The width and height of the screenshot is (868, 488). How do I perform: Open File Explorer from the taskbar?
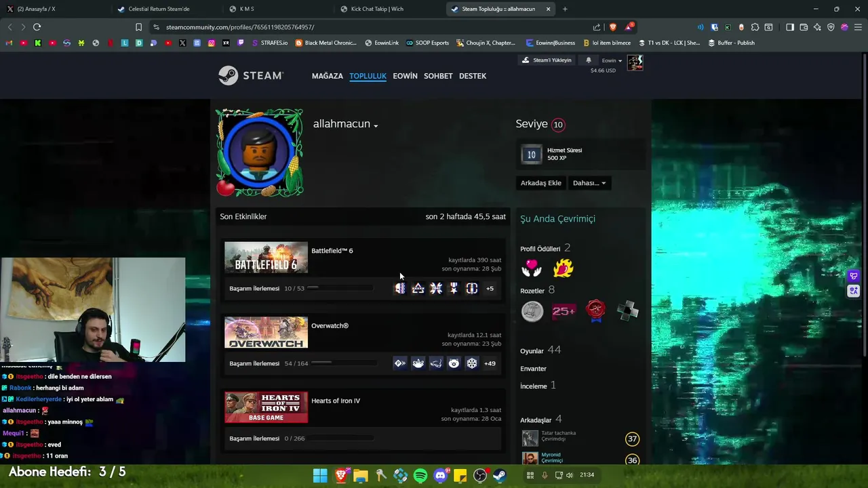click(x=360, y=476)
